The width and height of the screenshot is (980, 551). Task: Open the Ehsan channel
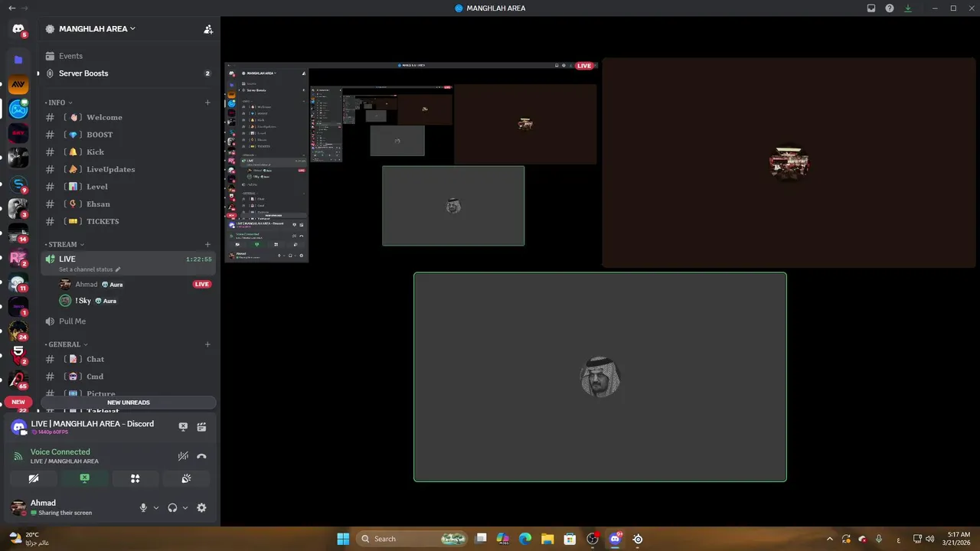coord(128,204)
